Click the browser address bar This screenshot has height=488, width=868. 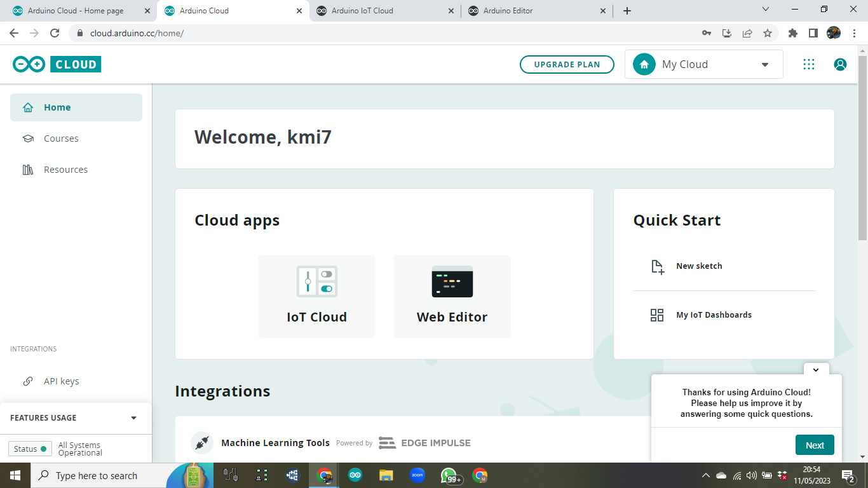[381, 33]
